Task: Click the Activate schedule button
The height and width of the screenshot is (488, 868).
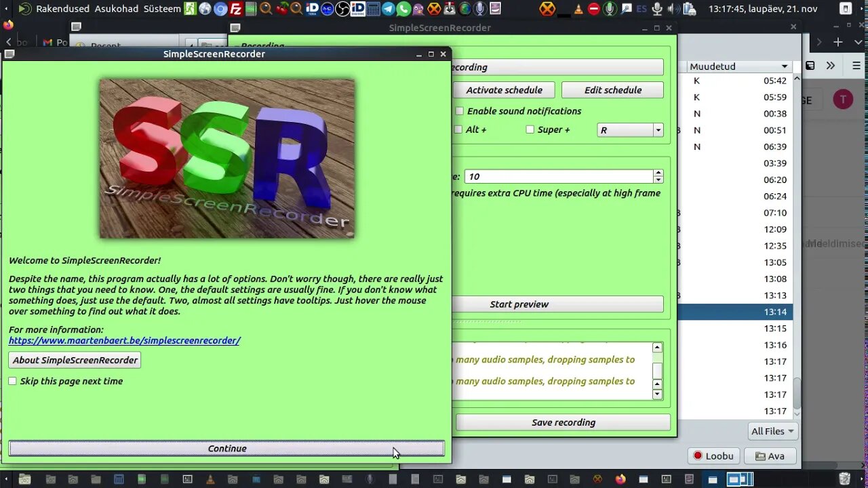Action: pyautogui.click(x=504, y=90)
